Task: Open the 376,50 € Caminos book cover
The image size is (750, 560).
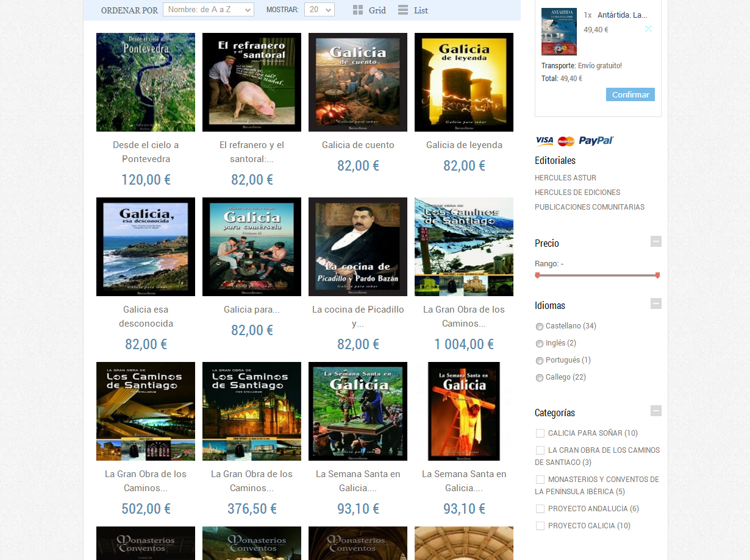Action: tap(252, 411)
